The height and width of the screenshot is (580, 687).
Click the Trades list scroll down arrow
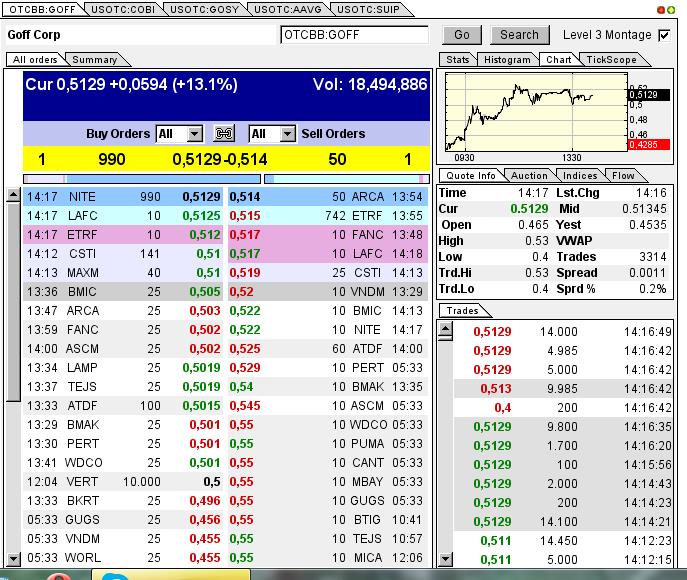pos(446,559)
